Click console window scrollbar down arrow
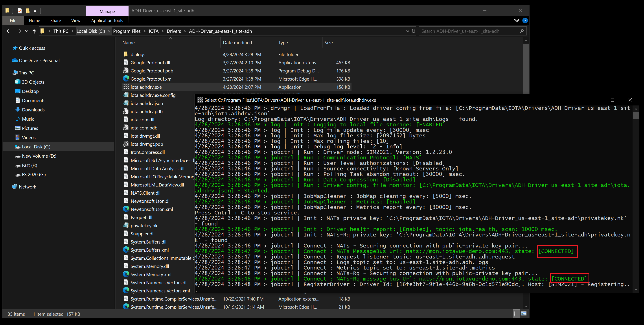This screenshot has height=325, width=644. tap(636, 290)
